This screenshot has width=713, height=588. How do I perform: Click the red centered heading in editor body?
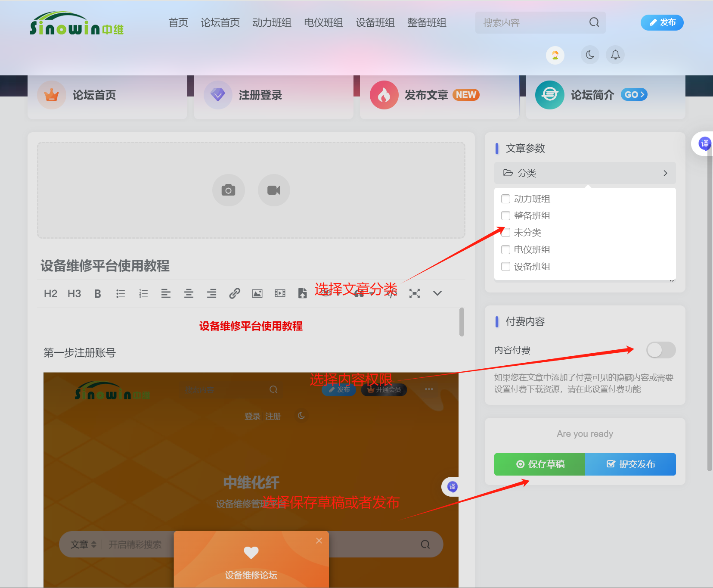click(251, 326)
